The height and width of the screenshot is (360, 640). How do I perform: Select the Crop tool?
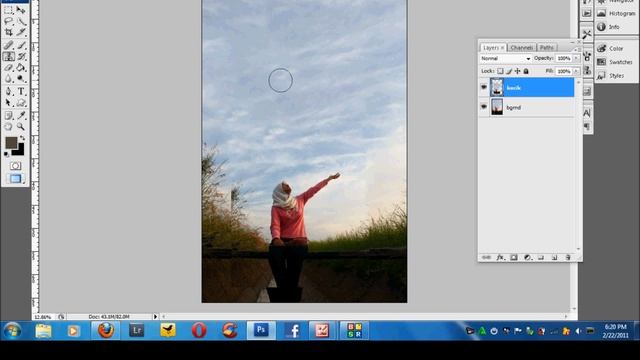tap(9, 32)
